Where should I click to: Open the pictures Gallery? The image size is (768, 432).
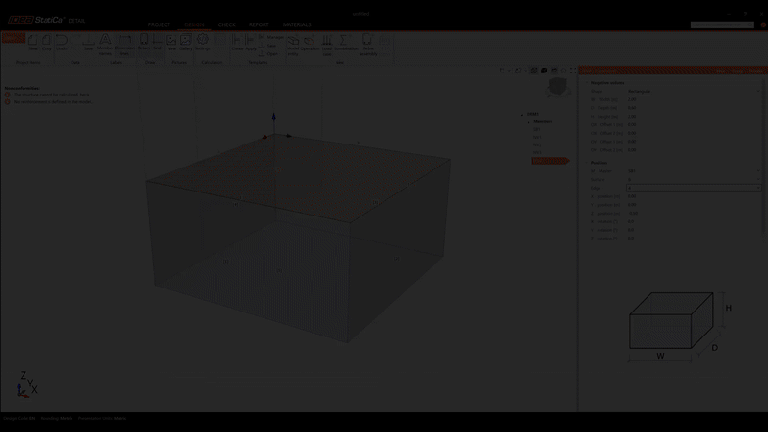click(x=186, y=42)
